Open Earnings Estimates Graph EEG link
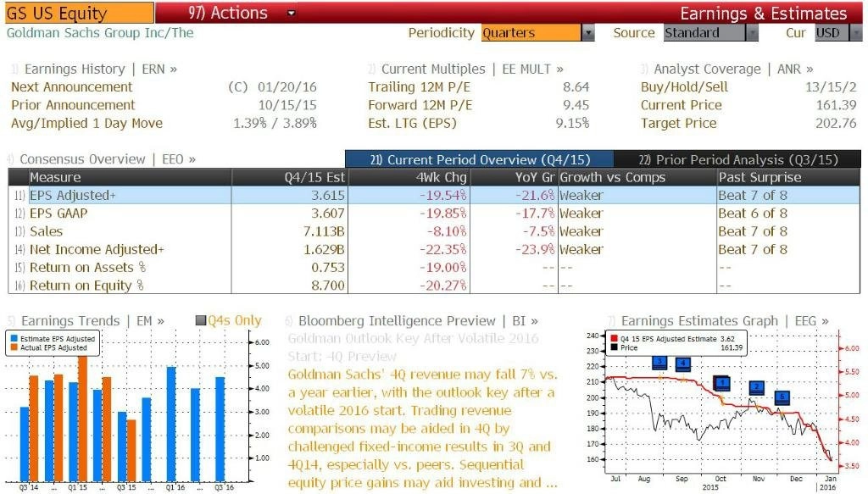This screenshot has width=868, height=494. coord(725,321)
